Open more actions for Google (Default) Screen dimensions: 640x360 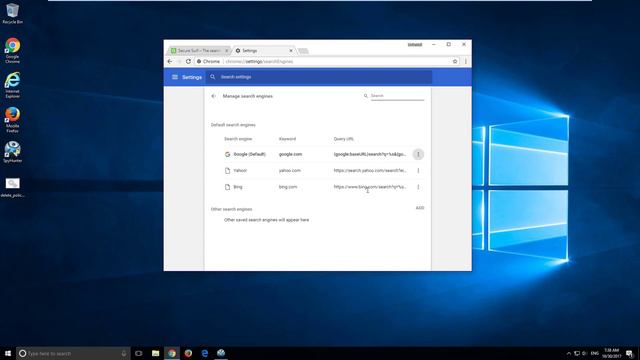pos(418,154)
